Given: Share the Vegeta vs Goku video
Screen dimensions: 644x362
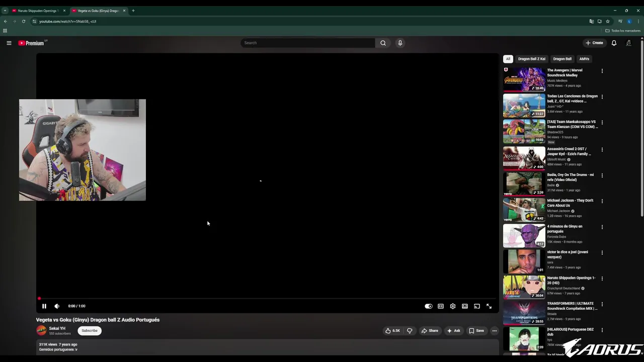Looking at the screenshot, I should [430, 331].
